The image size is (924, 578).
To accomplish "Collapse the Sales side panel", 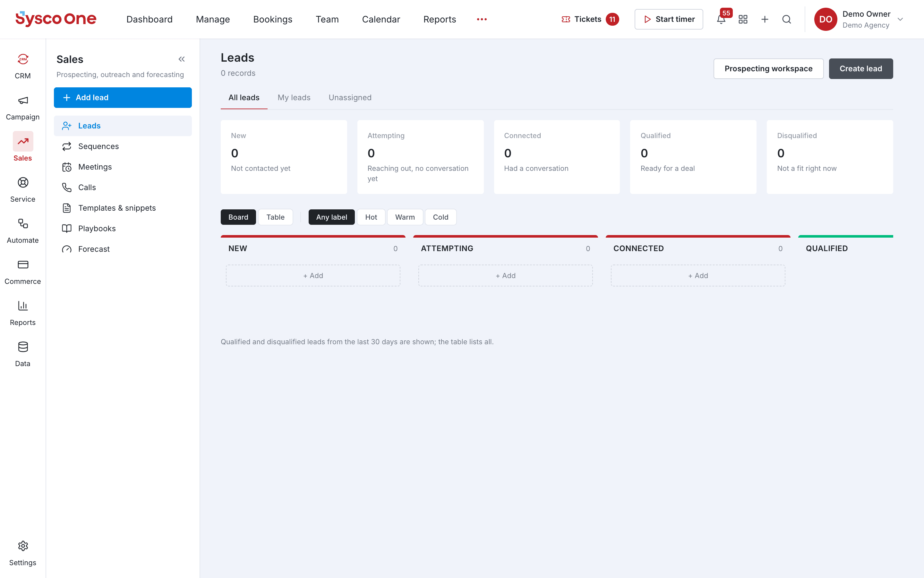I will (182, 59).
